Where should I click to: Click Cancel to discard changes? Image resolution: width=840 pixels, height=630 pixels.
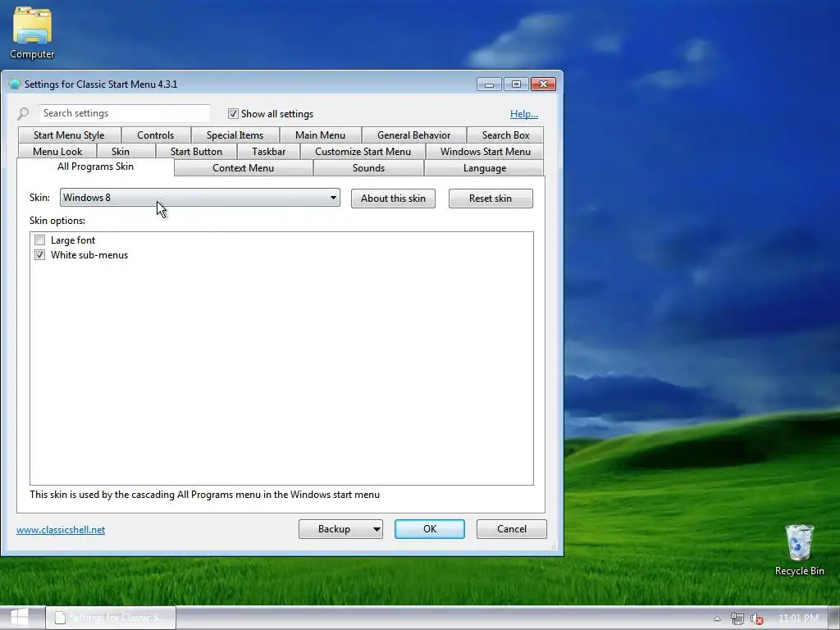click(512, 529)
